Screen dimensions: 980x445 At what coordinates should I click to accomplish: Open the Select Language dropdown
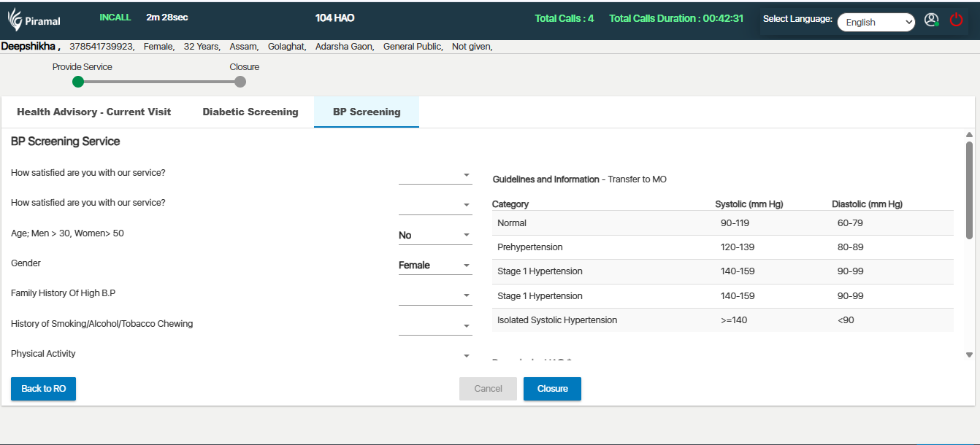click(876, 23)
